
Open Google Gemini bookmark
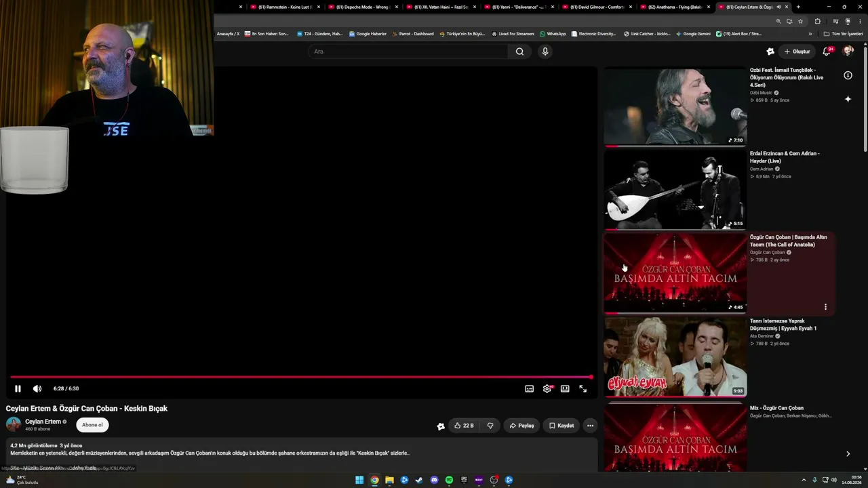point(693,34)
